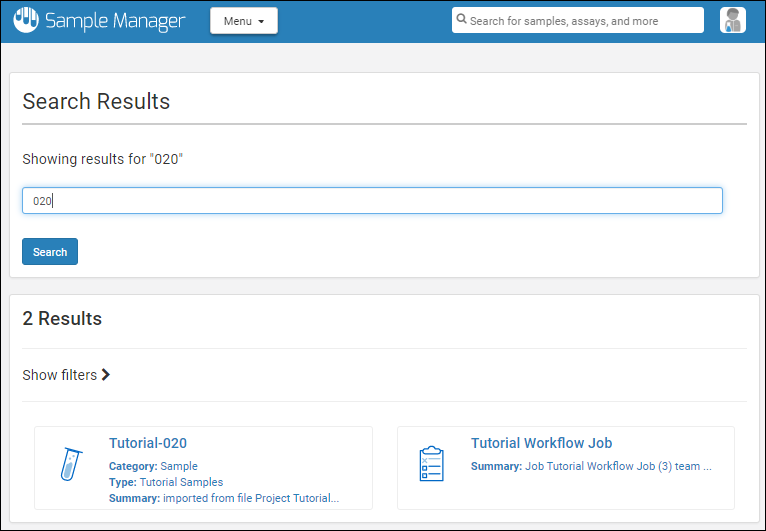Click the Sample Manager title text

click(x=114, y=20)
